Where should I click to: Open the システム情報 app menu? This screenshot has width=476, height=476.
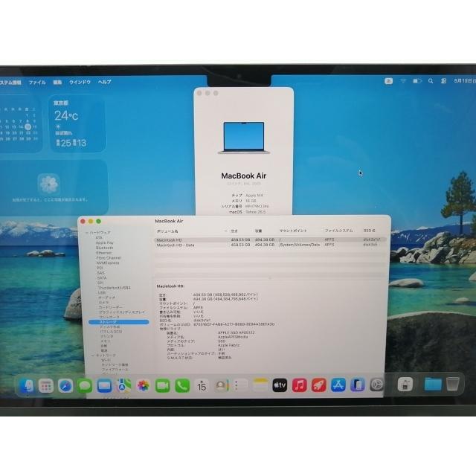click(10, 83)
